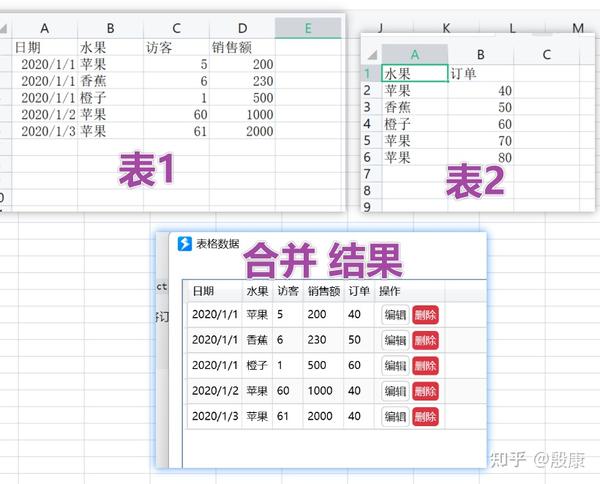Select column B header in 表1
This screenshot has height=484, width=600.
(111, 28)
